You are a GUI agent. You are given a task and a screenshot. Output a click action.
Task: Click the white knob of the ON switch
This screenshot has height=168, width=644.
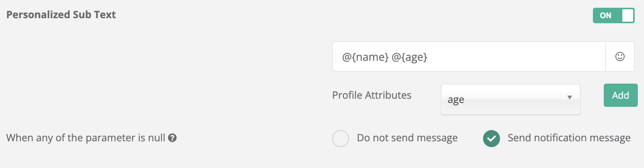[627, 15]
